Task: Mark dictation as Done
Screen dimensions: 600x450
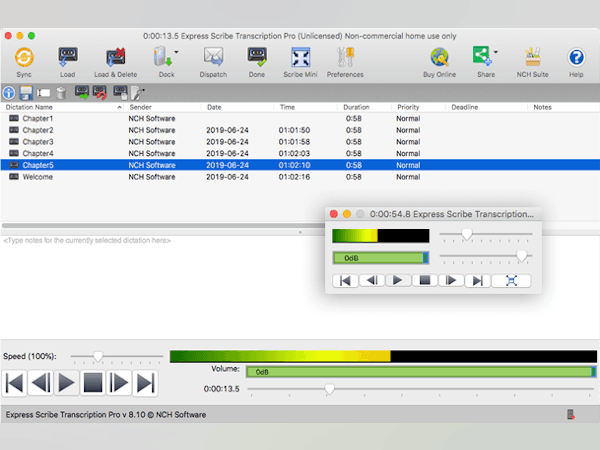Action: pyautogui.click(x=257, y=58)
